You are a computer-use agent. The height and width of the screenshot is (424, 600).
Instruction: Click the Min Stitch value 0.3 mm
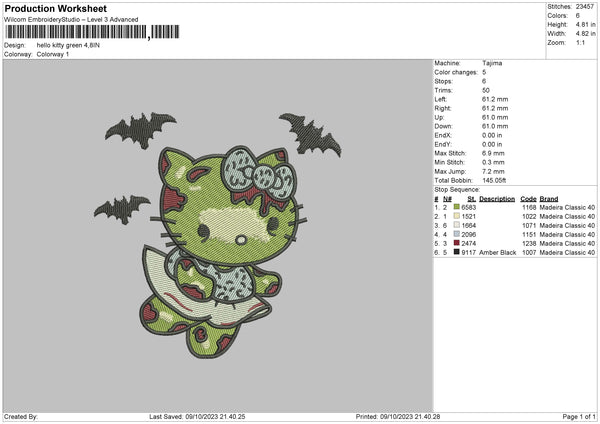click(493, 162)
